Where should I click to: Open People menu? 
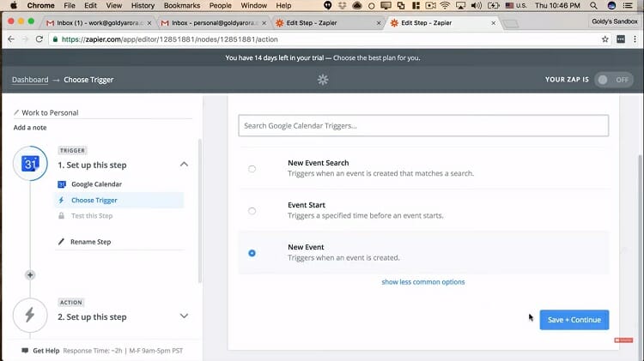pos(220,6)
